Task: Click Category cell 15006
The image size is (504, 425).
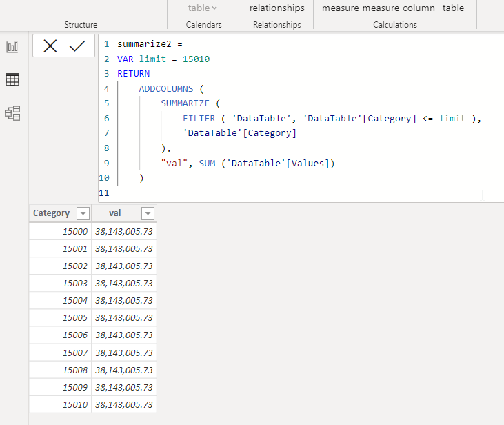Action: [61, 335]
